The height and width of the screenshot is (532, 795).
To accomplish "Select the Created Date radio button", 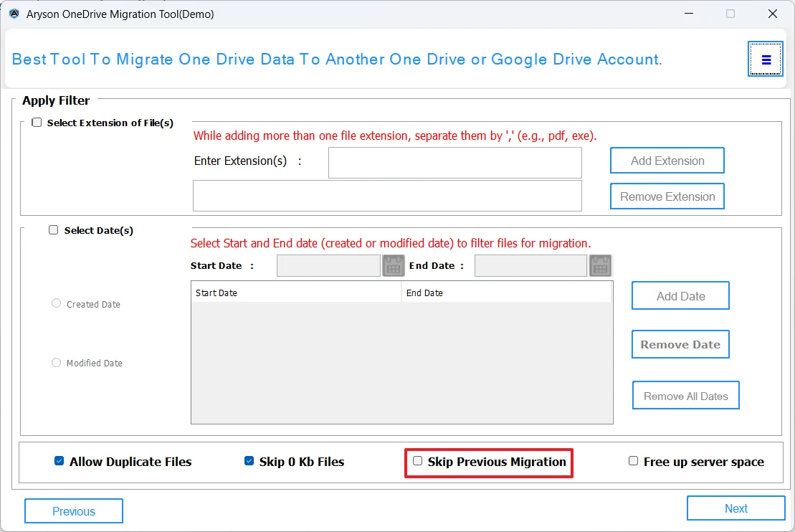I will (57, 304).
